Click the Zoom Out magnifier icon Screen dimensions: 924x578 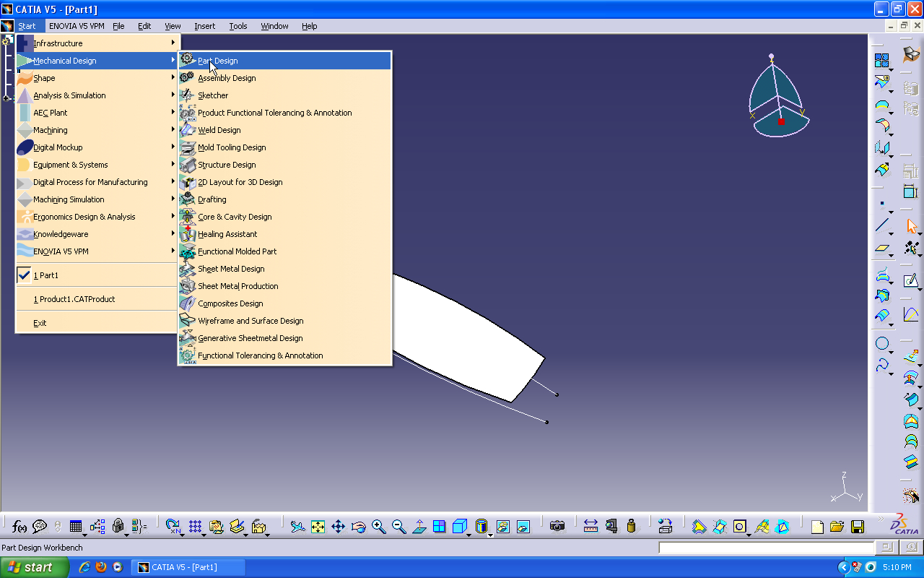(x=398, y=527)
